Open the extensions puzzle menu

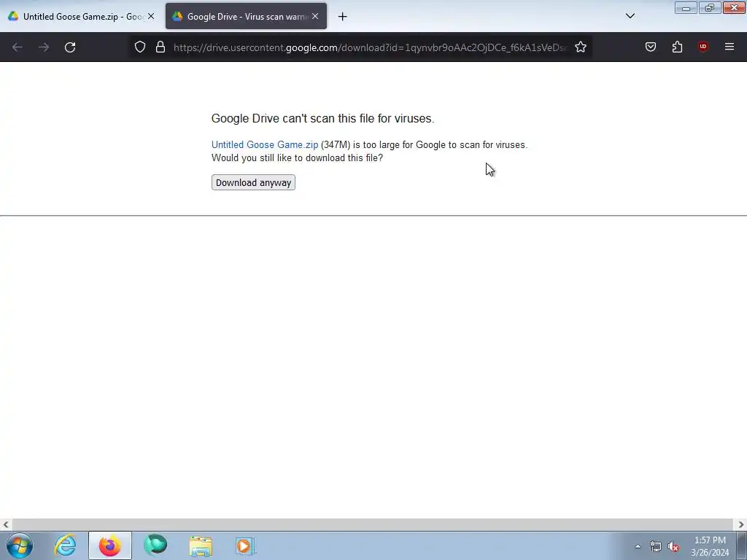click(x=677, y=47)
